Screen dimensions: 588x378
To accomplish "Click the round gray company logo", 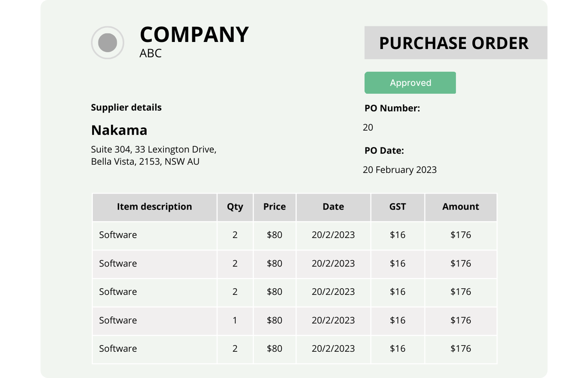I will (x=107, y=42).
